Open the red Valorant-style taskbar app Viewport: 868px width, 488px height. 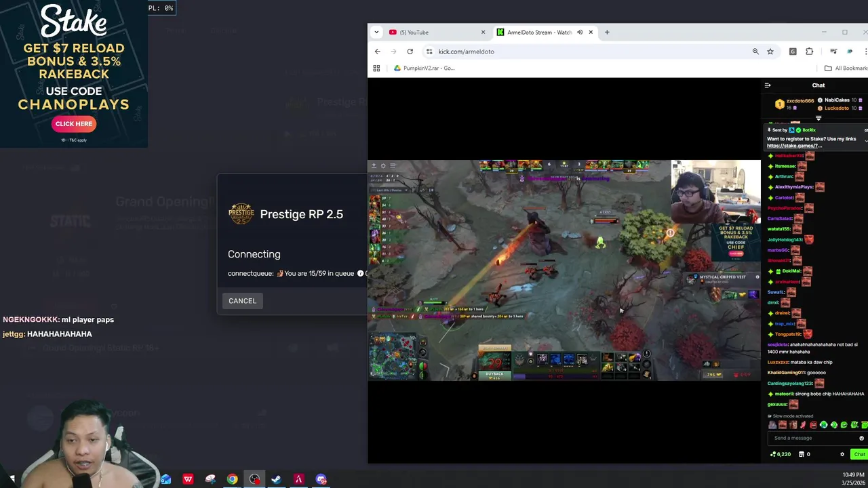click(x=298, y=479)
